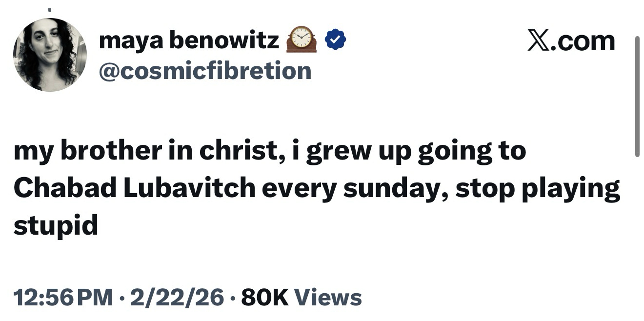
Task: Click the ".com" text after the X logo
Action: click(x=584, y=41)
